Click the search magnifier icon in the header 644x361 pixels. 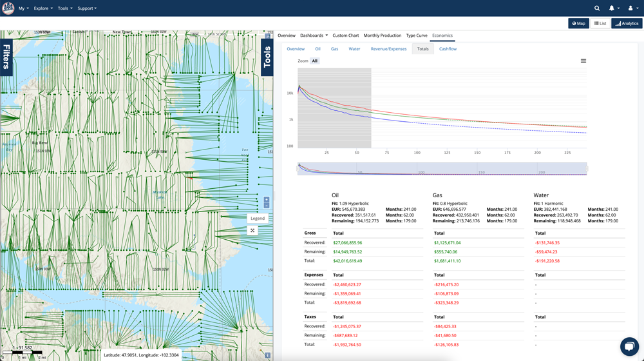597,8
